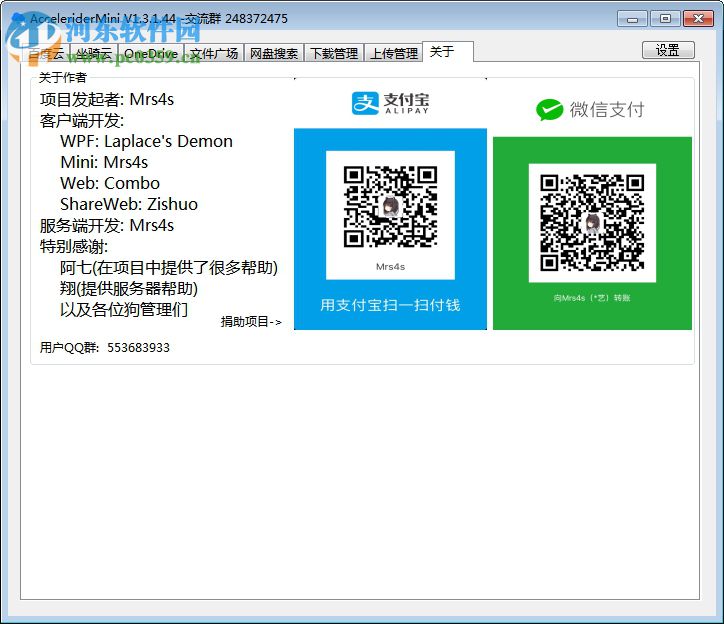Viewport: 724px width, 624px height.
Task: Open the 文件广场 tab
Action: (214, 53)
